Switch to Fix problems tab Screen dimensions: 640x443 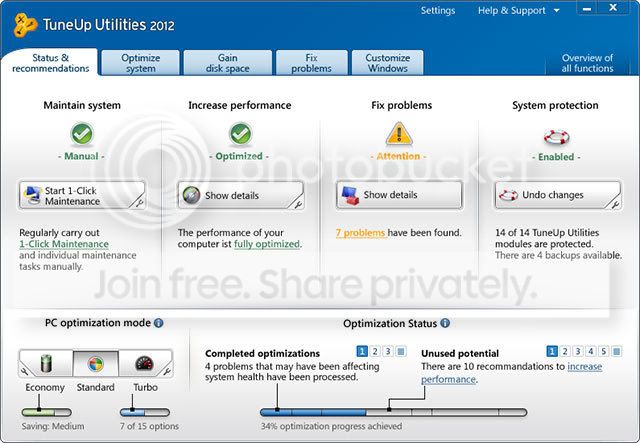(311, 63)
